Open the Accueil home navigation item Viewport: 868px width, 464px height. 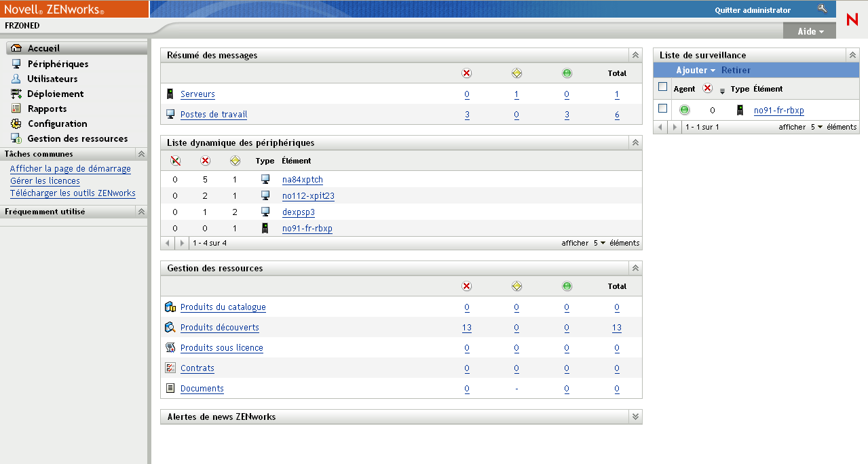[43, 48]
